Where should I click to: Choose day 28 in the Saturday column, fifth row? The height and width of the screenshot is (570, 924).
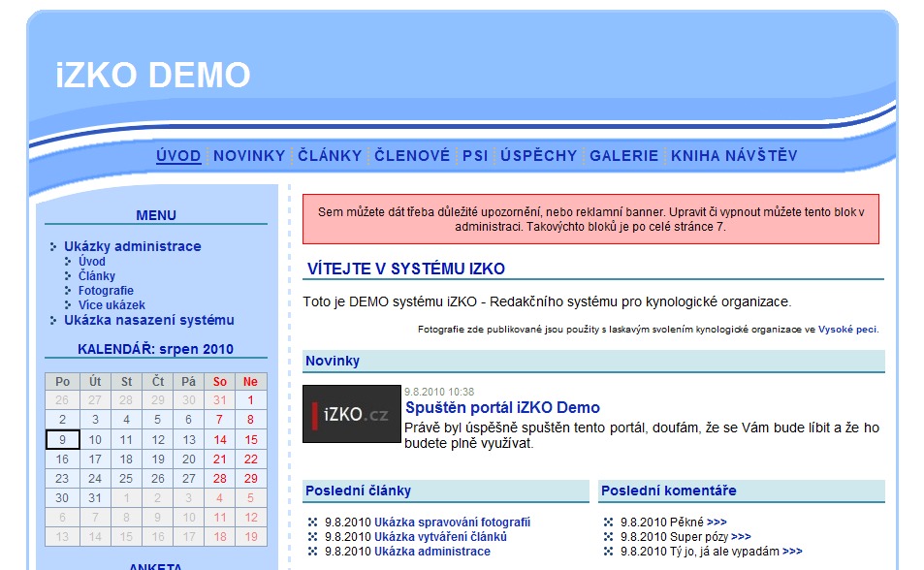coord(220,479)
